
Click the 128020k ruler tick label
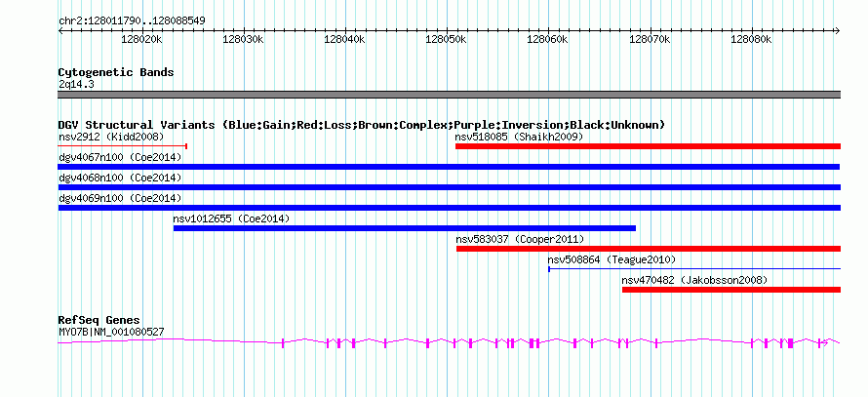click(141, 39)
